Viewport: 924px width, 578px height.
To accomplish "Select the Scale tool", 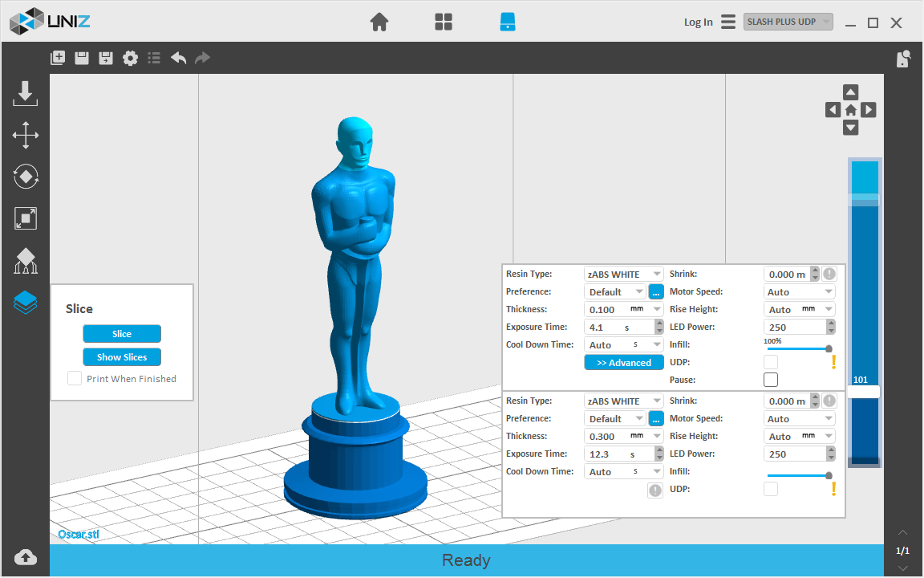I will [x=26, y=218].
